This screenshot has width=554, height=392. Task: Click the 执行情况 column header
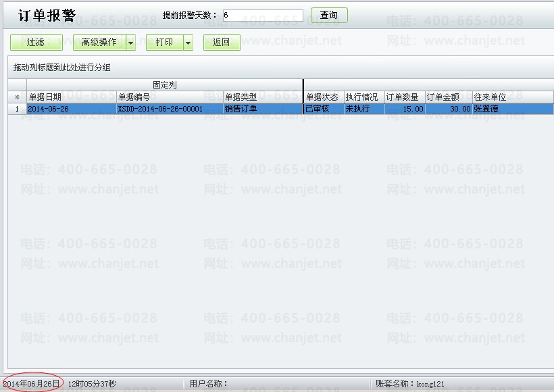pyautogui.click(x=363, y=97)
